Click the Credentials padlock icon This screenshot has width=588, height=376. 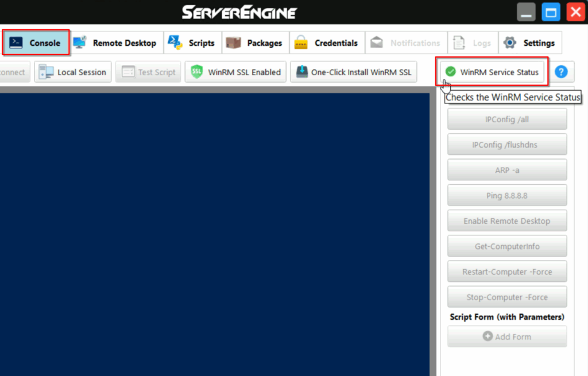click(x=301, y=42)
